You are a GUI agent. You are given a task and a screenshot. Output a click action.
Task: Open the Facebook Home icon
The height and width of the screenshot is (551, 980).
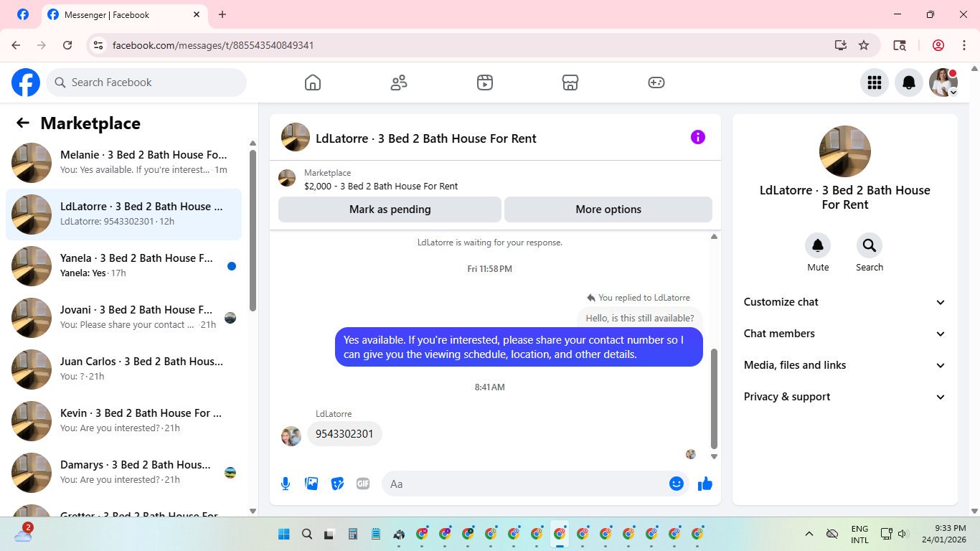pos(313,83)
